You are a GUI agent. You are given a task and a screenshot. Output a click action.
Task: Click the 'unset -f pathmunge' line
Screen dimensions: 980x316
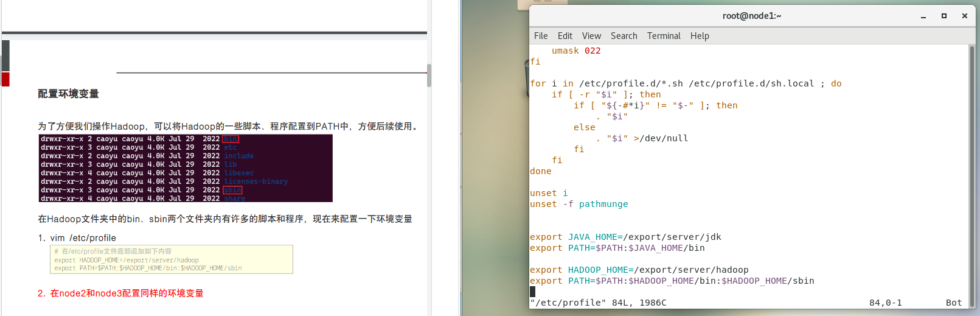tap(579, 204)
